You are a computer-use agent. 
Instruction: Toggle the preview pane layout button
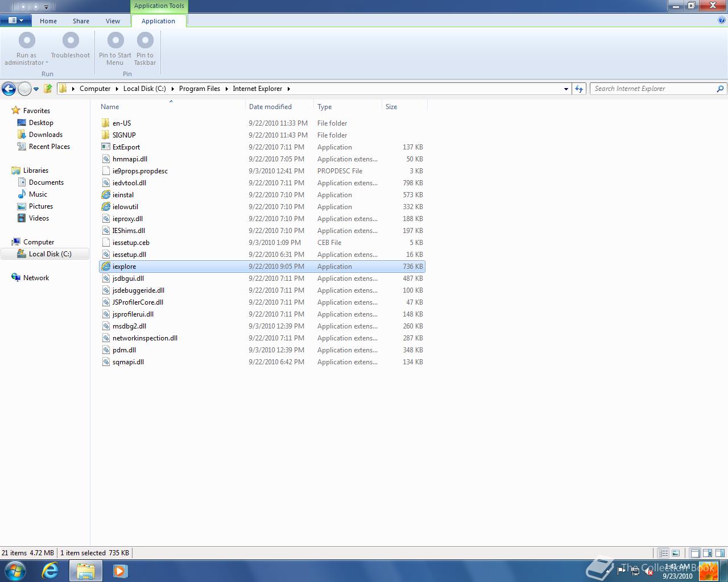tap(720, 553)
